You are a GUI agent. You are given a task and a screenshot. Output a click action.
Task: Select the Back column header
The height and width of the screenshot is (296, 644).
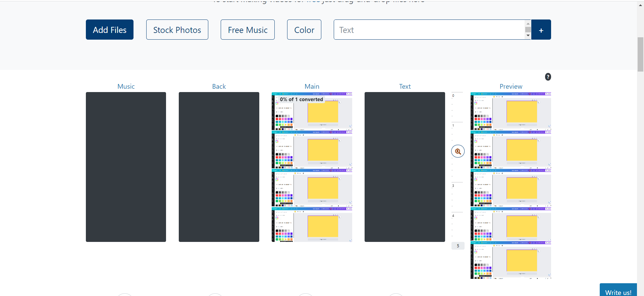click(x=219, y=86)
